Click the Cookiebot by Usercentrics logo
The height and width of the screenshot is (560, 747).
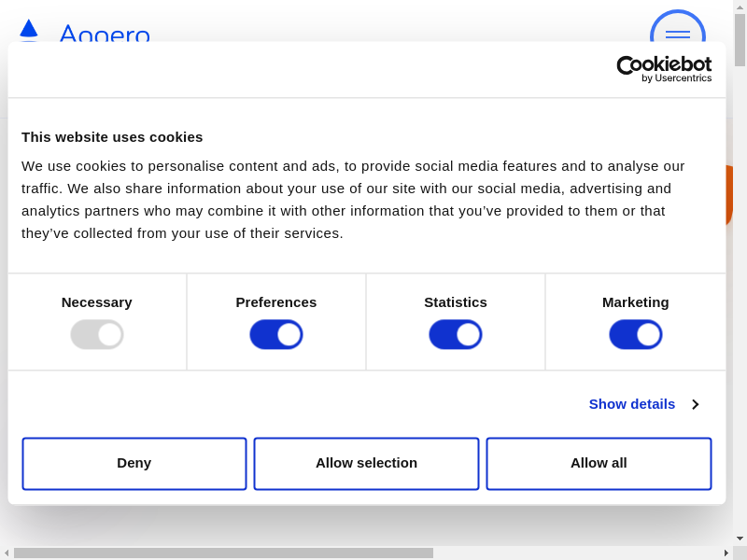point(664,69)
